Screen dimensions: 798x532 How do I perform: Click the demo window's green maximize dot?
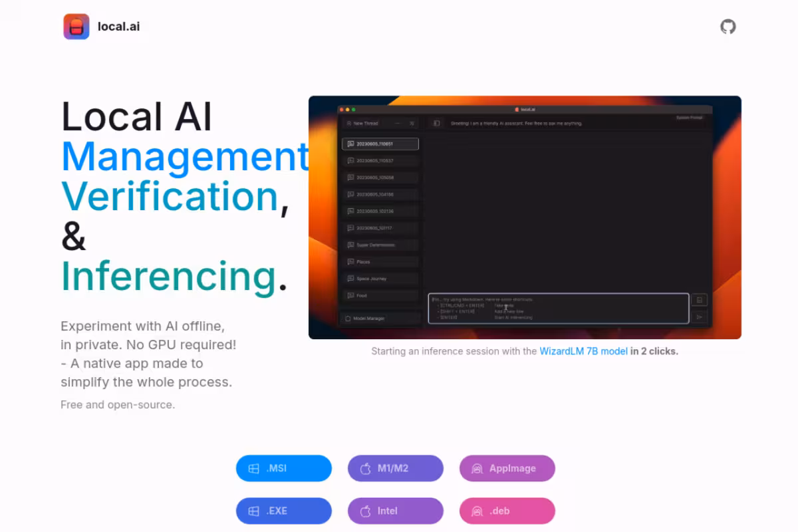coord(354,109)
